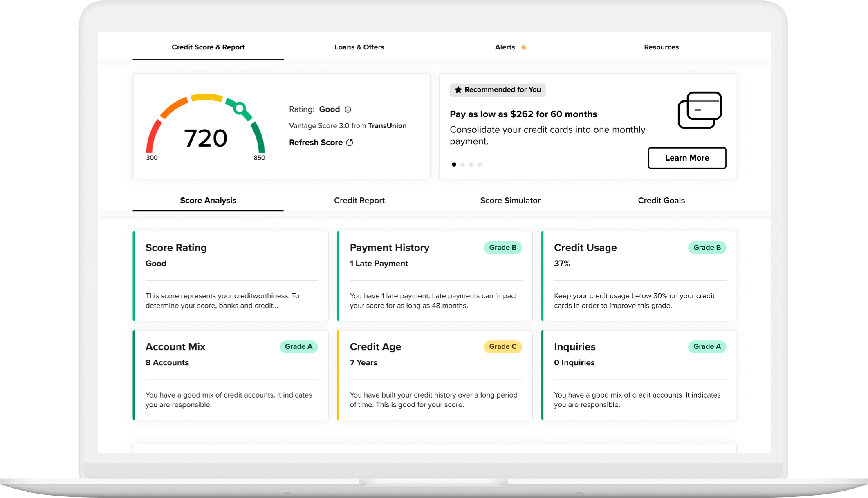This screenshot has width=868, height=498.
Task: Select the first carousel dot
Action: point(454,165)
